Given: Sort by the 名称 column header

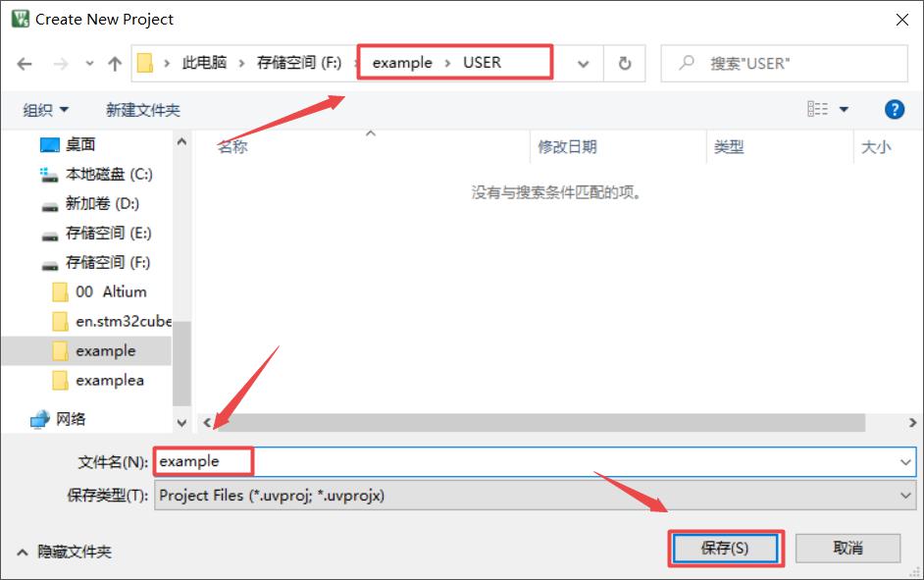Looking at the screenshot, I should [232, 146].
